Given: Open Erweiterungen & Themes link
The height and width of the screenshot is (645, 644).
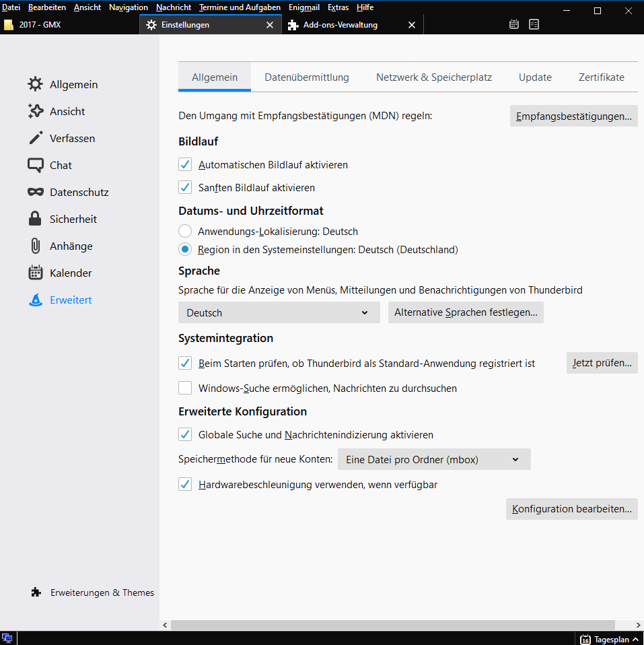Looking at the screenshot, I should (x=102, y=592).
